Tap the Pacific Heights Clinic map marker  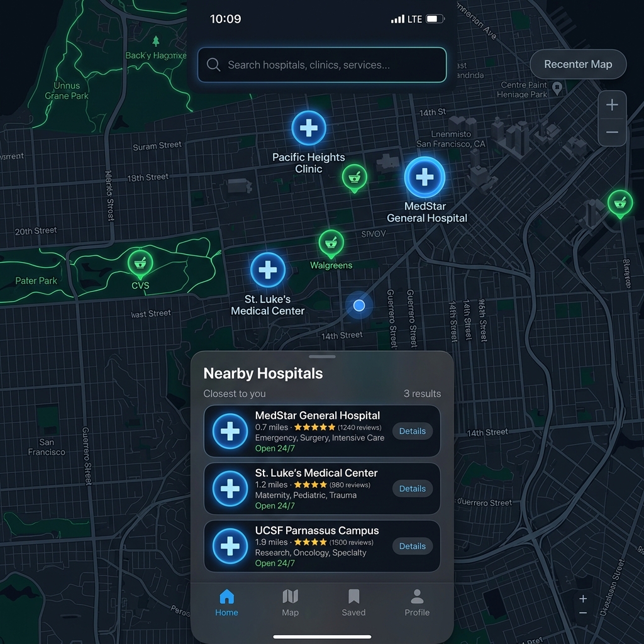point(308,128)
